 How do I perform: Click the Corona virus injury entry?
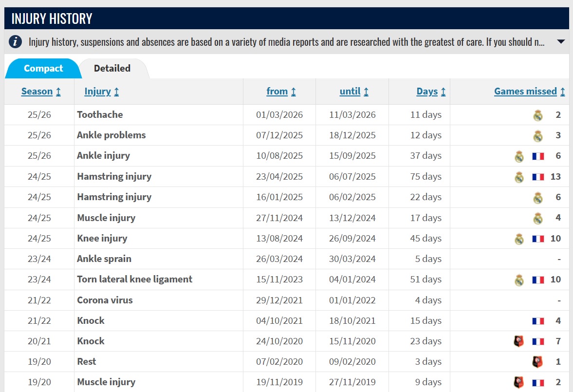[x=105, y=300]
